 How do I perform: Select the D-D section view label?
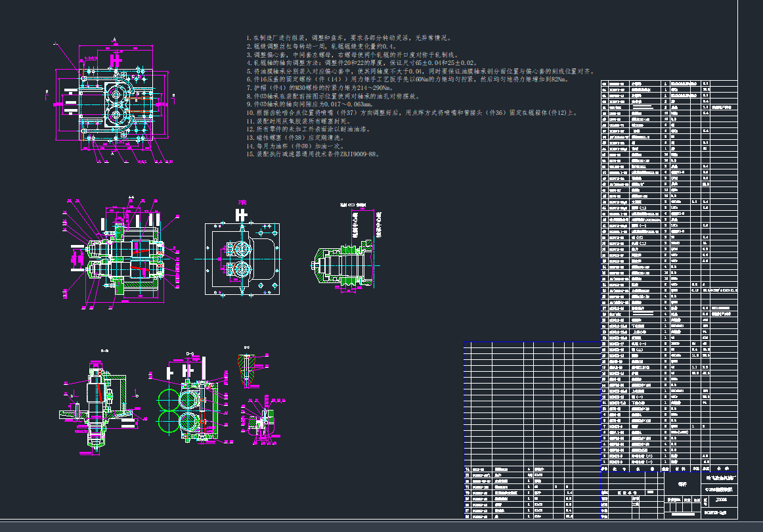click(190, 354)
